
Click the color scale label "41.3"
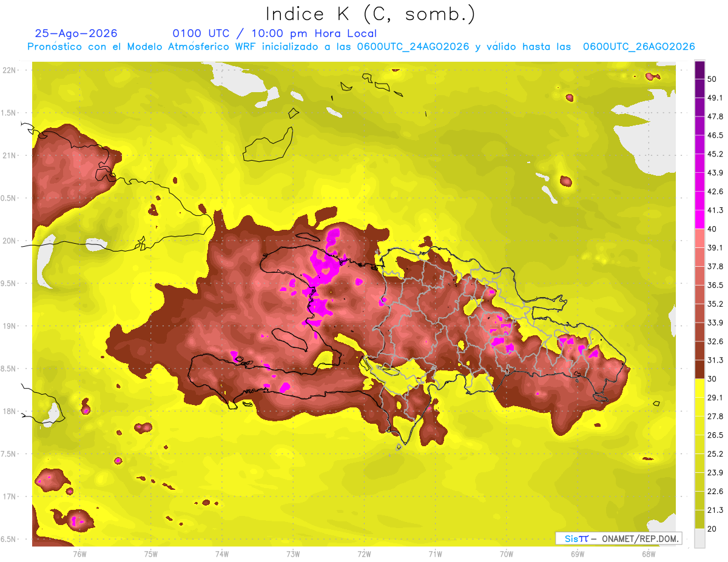[x=715, y=210]
